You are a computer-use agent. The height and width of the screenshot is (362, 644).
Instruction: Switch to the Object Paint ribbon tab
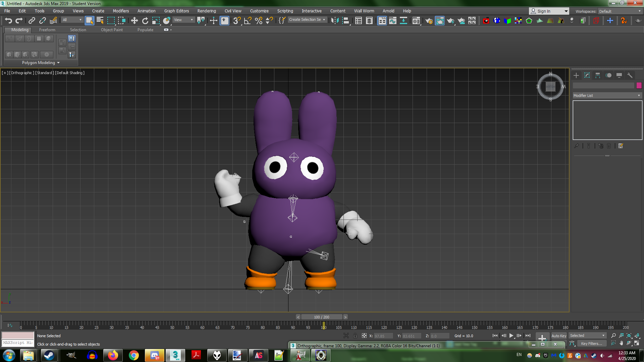pos(112,30)
